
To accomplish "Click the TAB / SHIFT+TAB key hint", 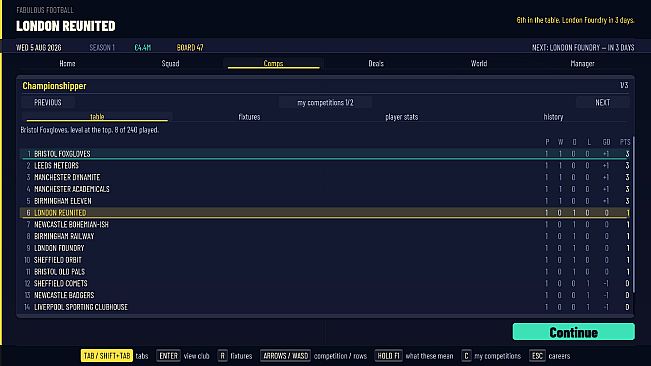I will [x=107, y=356].
